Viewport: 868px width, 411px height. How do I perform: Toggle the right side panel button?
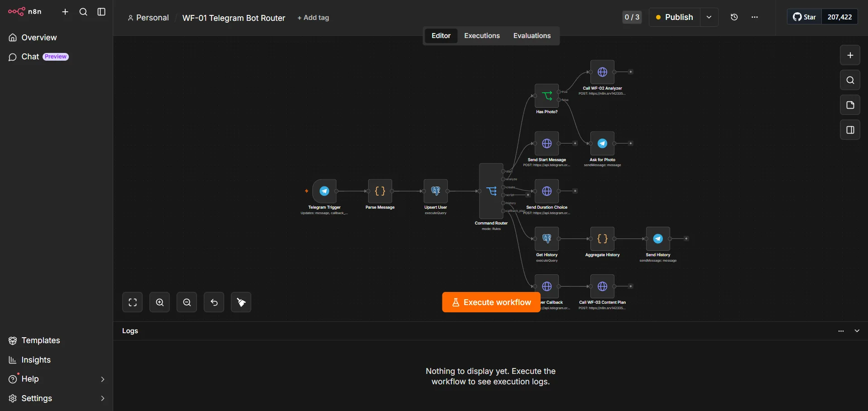(x=850, y=130)
